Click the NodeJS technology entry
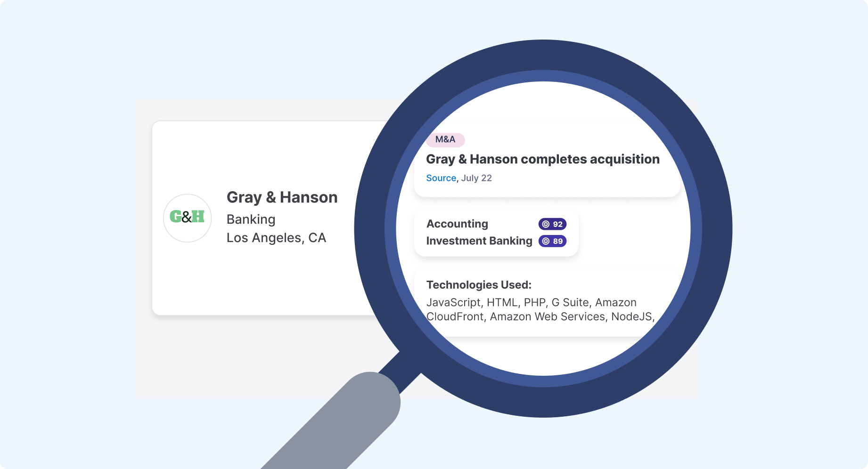This screenshot has height=469, width=868. (x=631, y=316)
